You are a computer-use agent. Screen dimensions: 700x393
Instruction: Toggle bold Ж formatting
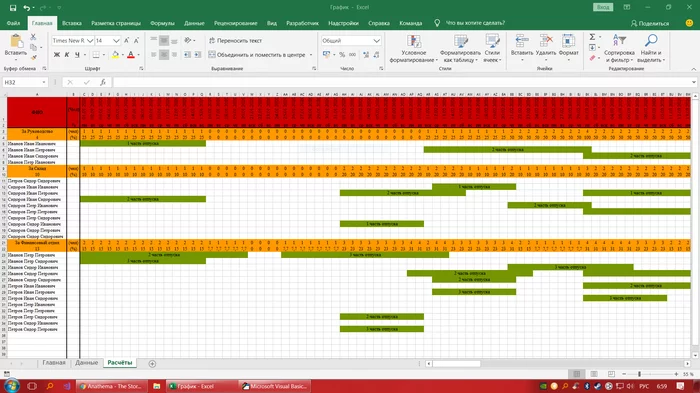tap(57, 55)
